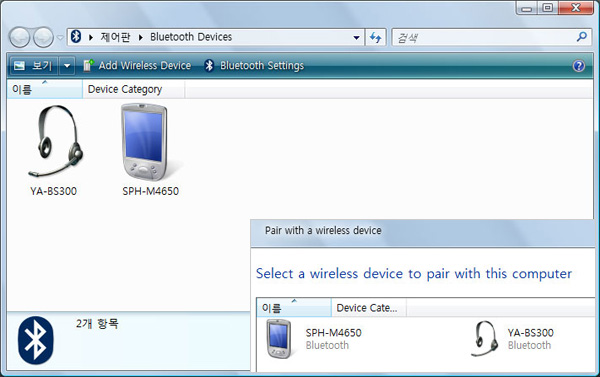Open the recent pages dropdown beside Forward

[x=60, y=38]
